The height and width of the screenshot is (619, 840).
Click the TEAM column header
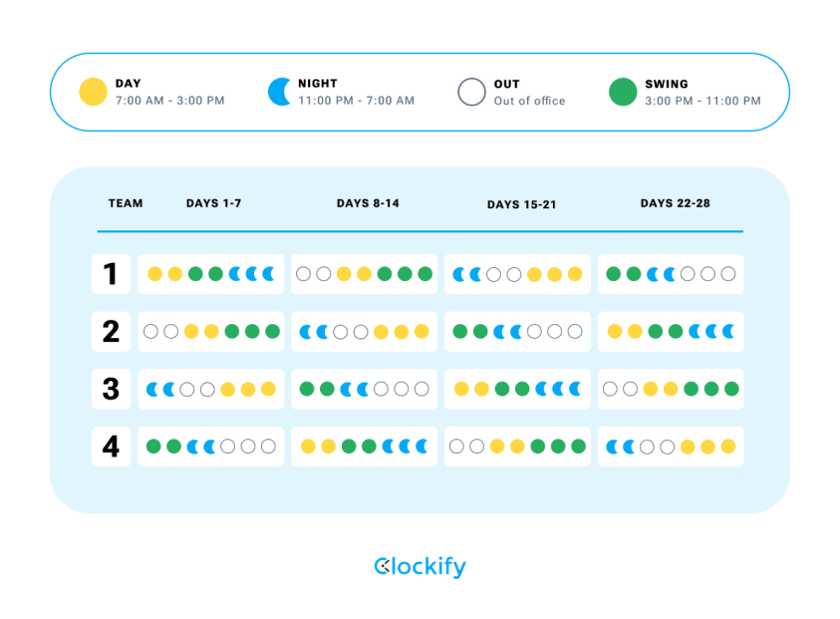tap(126, 203)
